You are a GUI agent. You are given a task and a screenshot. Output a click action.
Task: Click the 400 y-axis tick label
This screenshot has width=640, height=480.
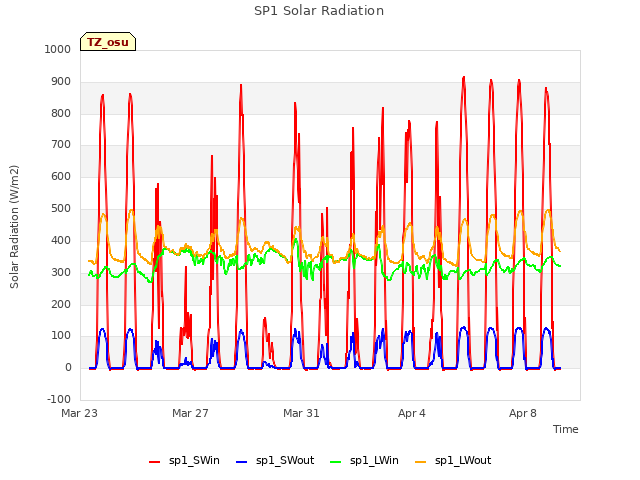[61, 240]
